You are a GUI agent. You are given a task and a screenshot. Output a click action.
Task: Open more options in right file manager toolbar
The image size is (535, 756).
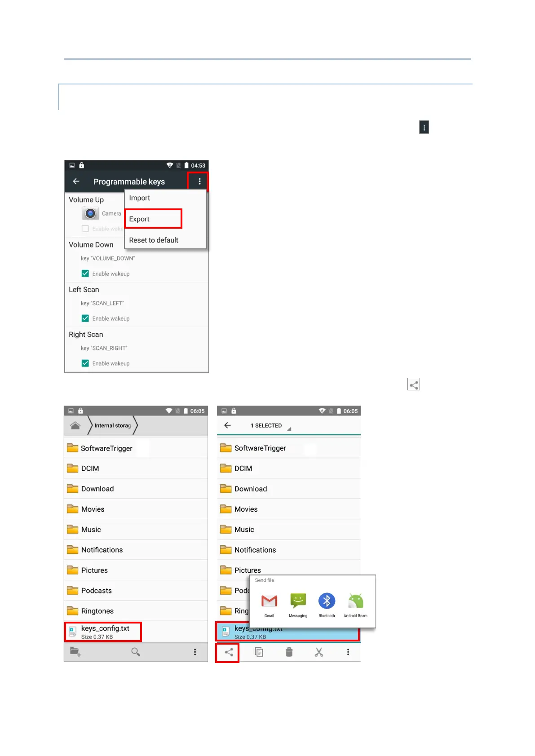coord(348,652)
